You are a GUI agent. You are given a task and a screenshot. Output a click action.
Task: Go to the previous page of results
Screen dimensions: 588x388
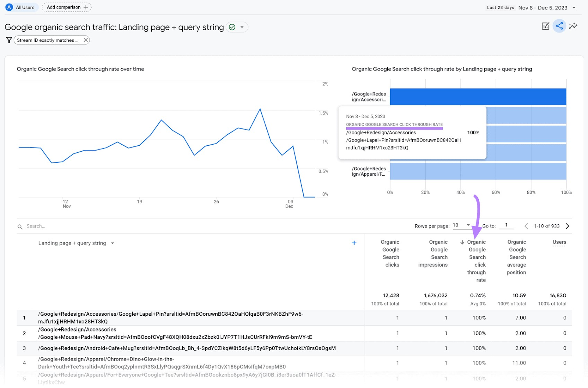(x=526, y=226)
